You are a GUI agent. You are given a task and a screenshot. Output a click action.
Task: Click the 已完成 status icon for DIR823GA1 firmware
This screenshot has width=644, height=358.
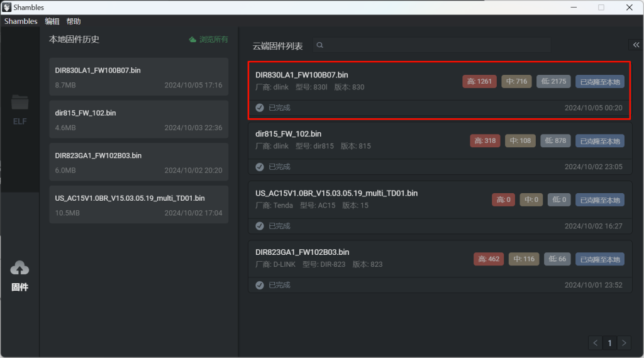pyautogui.click(x=260, y=285)
